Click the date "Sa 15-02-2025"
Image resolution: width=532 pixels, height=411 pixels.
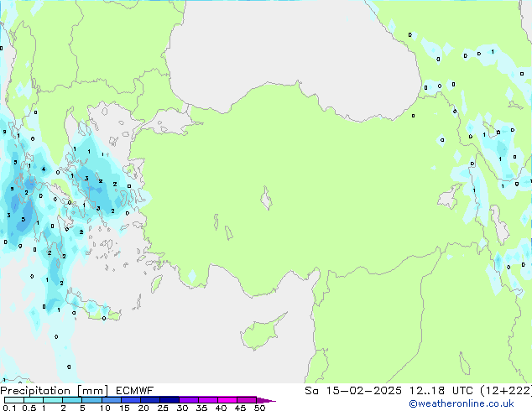[x=353, y=391]
